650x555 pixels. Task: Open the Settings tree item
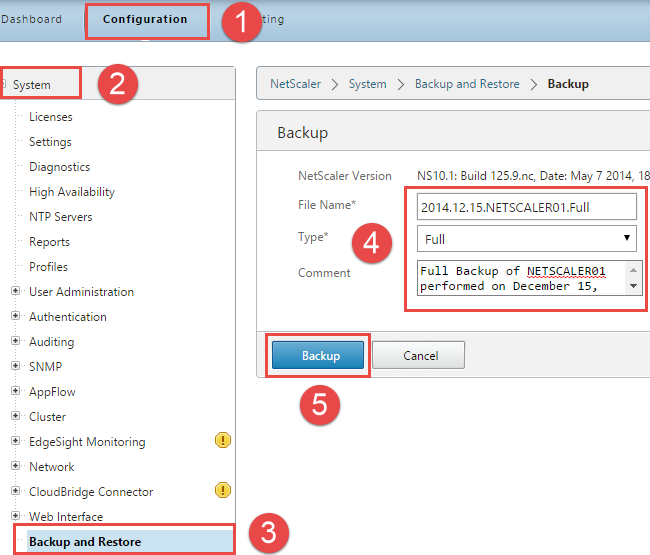click(50, 142)
